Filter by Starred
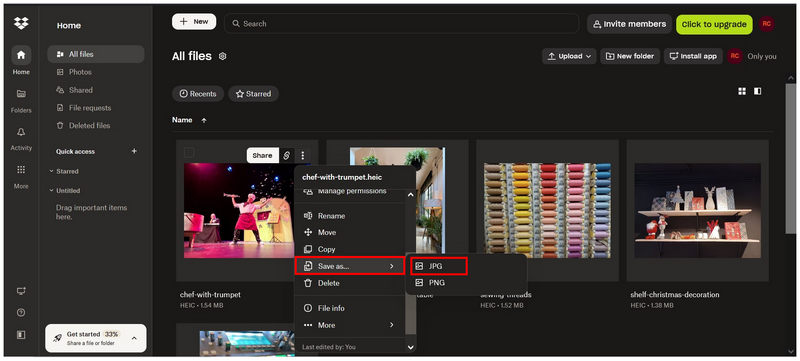 (x=253, y=94)
